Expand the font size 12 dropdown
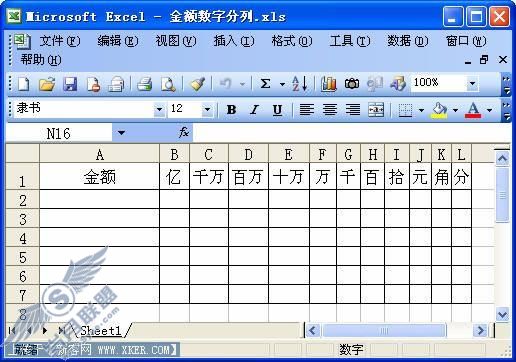 207,109
